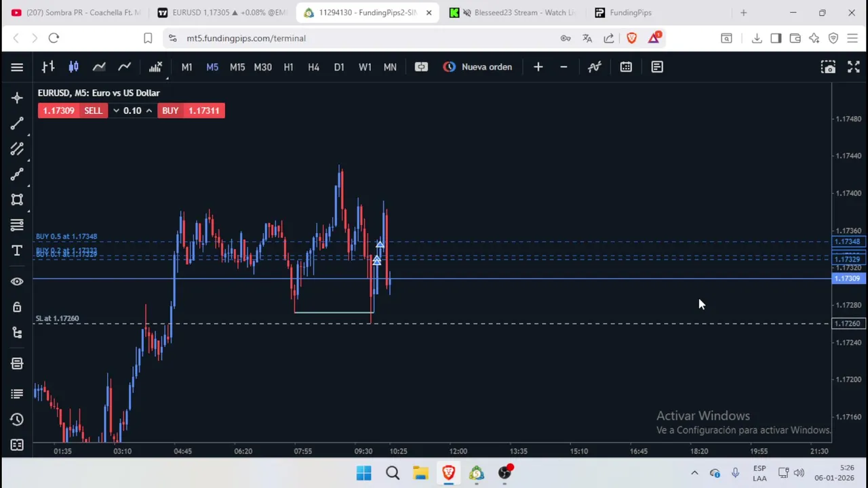Image resolution: width=868 pixels, height=488 pixels.
Task: Toggle fullscreen chart mode
Action: point(854,67)
